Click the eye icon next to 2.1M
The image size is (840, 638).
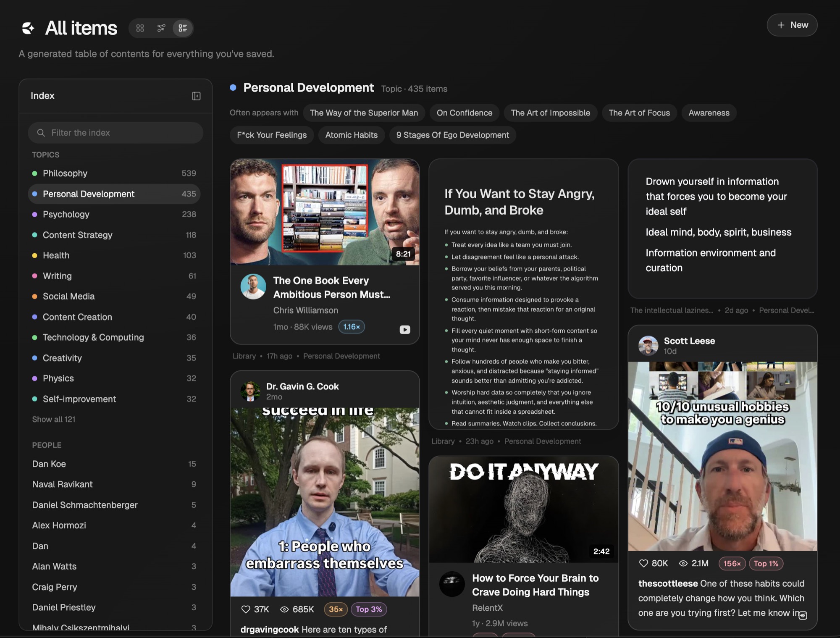(683, 564)
